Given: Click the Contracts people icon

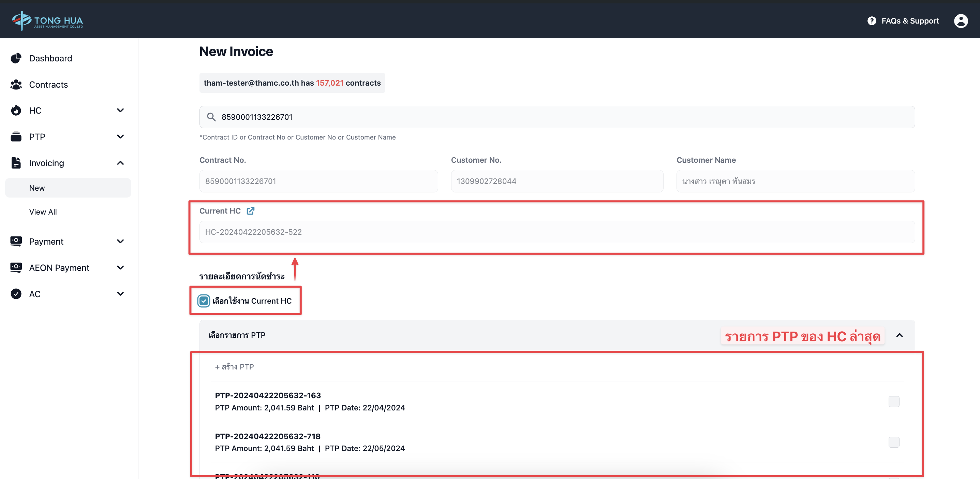Looking at the screenshot, I should pyautogui.click(x=16, y=85).
